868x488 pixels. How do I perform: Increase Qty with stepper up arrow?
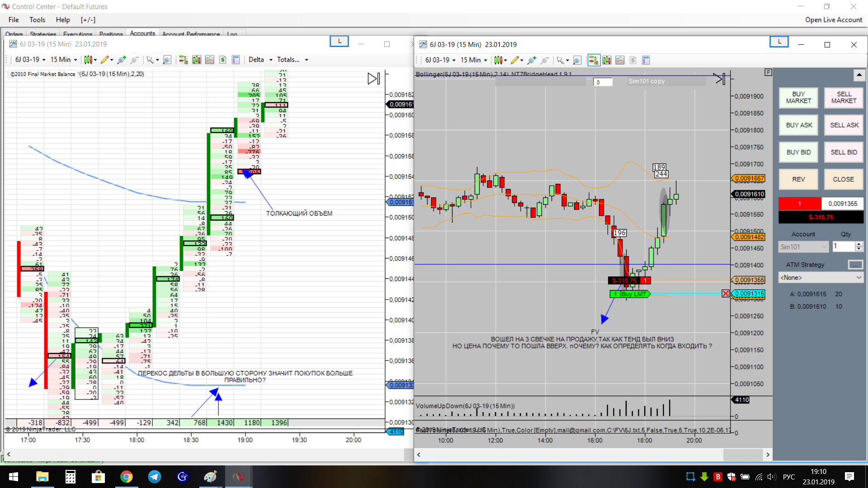coord(859,244)
